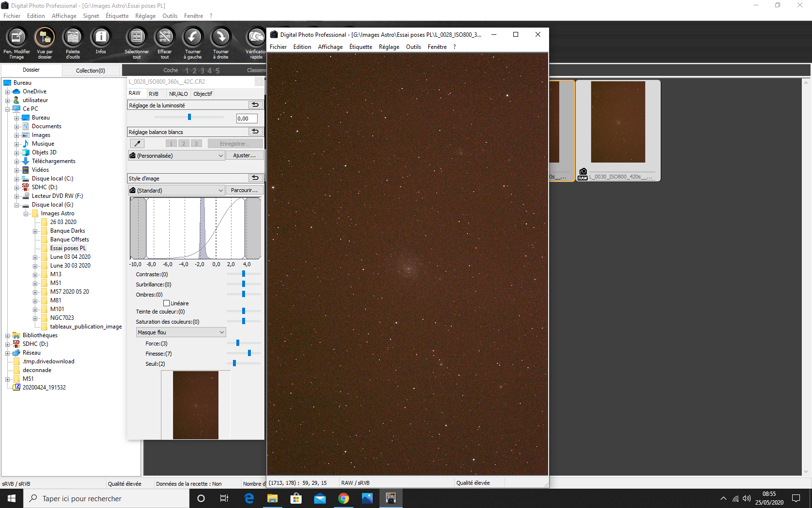Switch to the NR/ALO tab

[178, 94]
